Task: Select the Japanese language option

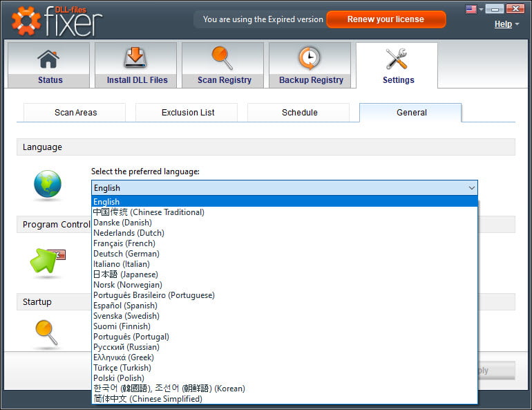Action: pos(285,274)
